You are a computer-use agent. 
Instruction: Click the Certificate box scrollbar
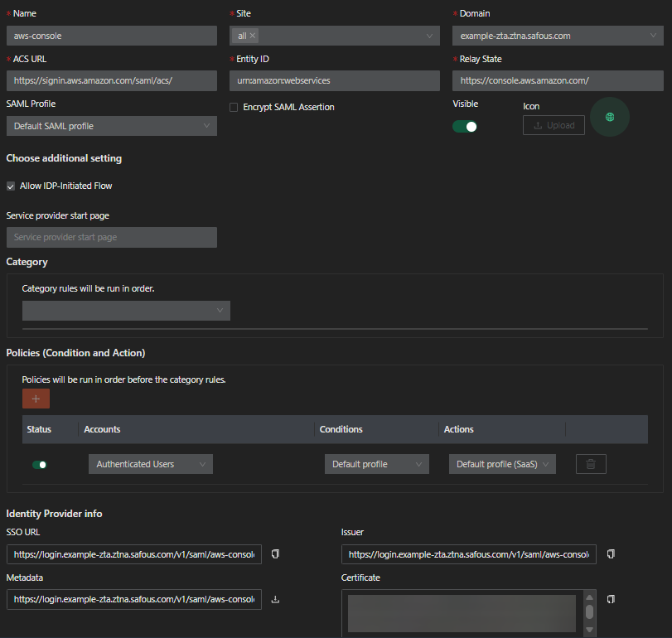[x=589, y=611]
